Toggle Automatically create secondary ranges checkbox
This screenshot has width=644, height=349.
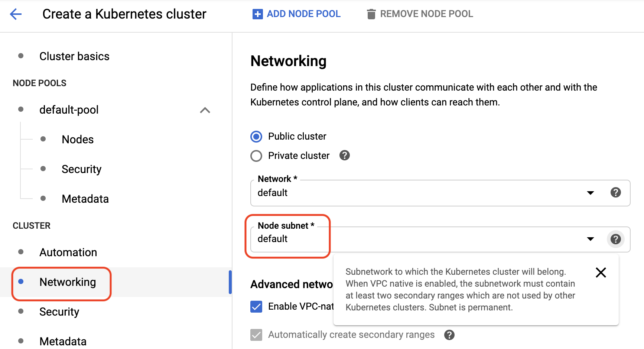pos(256,335)
